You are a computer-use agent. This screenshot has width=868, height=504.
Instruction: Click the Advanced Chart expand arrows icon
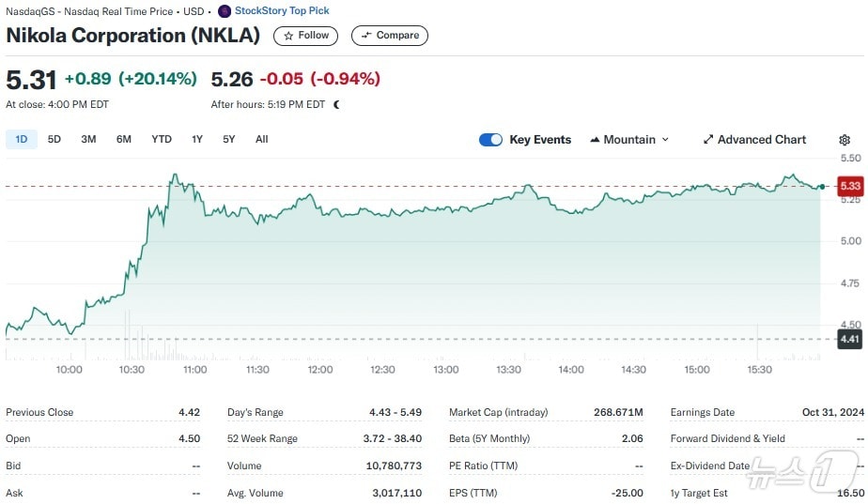[708, 140]
